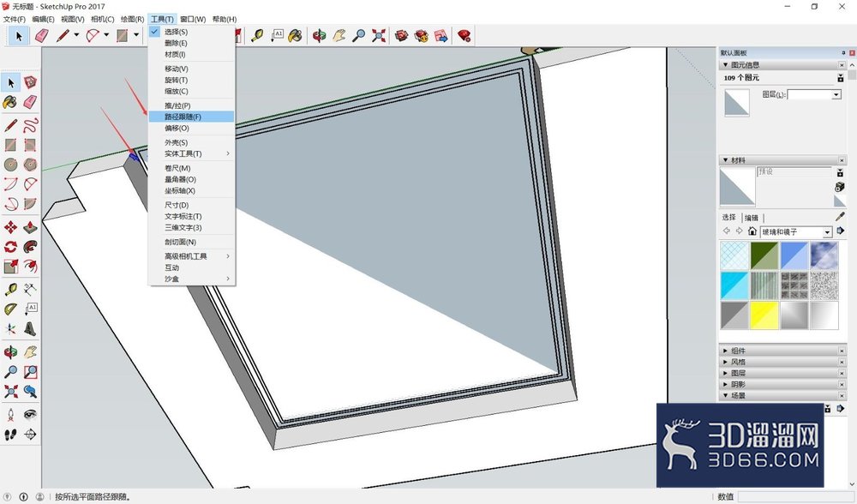Select the Scale tool icon

point(10,267)
